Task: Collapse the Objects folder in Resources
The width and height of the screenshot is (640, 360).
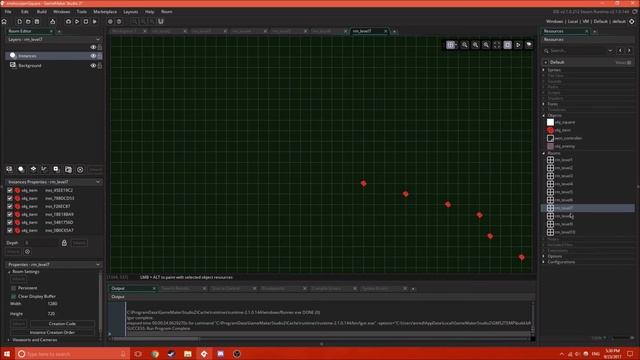Action: 544,116
